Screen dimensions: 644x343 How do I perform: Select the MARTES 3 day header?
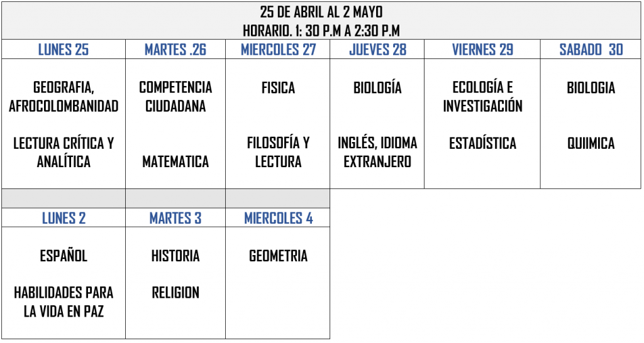tap(175, 219)
